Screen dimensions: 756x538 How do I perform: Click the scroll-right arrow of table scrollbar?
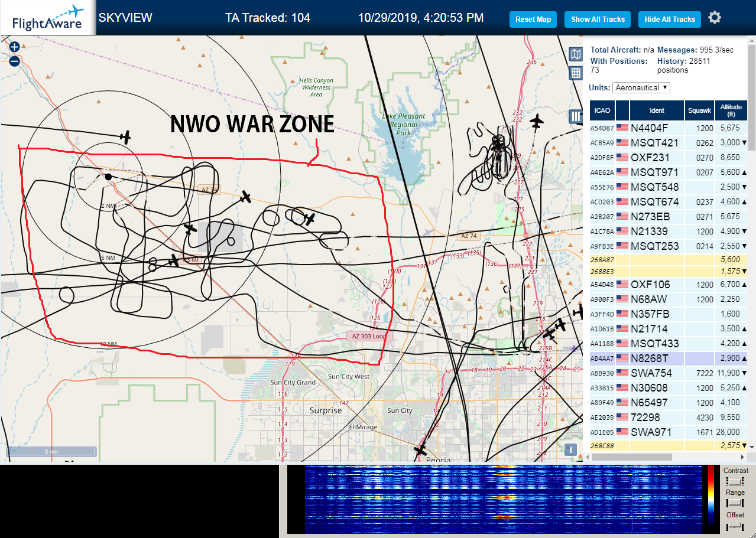coord(744,457)
